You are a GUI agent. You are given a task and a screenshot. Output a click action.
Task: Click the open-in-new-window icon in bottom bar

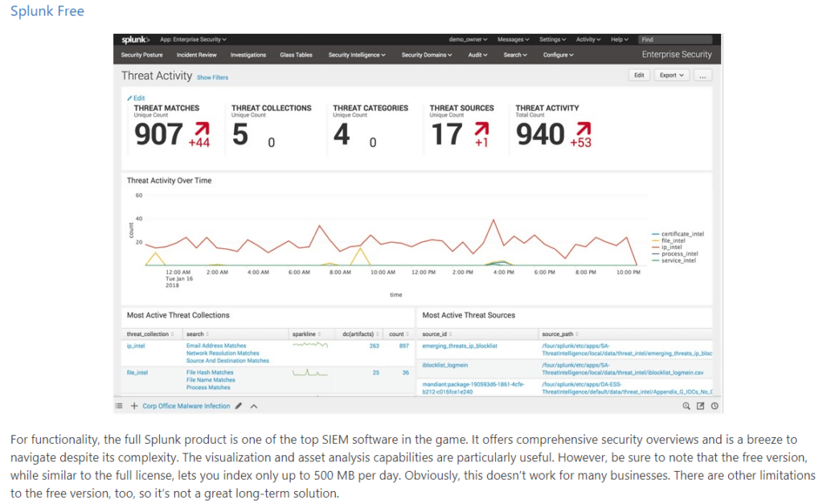point(700,406)
